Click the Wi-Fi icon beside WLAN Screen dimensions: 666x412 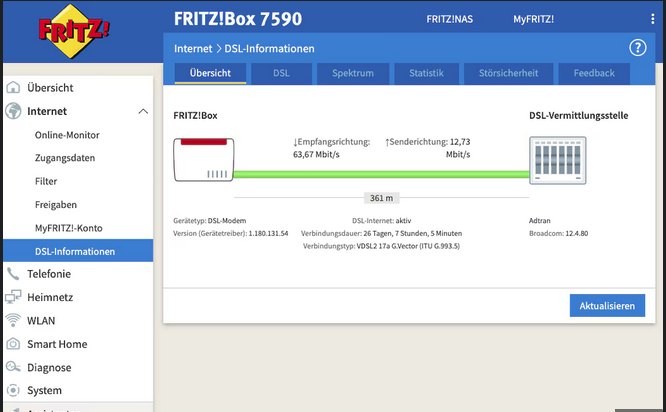coord(13,320)
